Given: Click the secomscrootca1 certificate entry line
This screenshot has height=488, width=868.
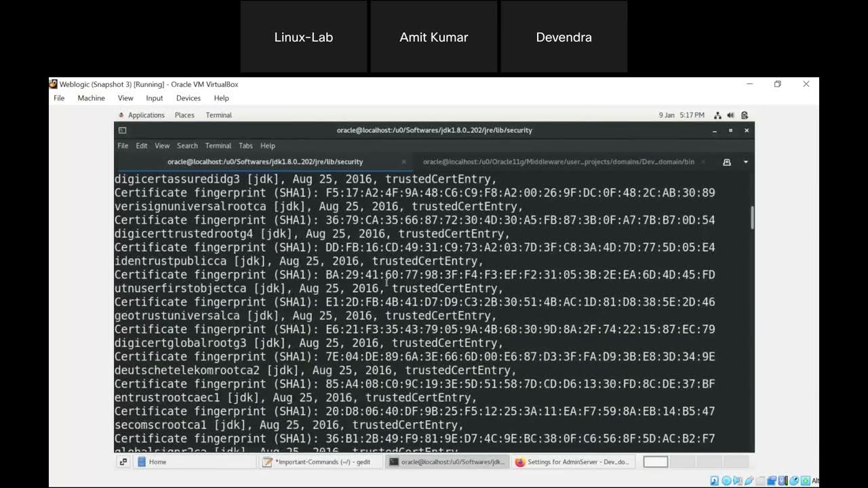Looking at the screenshot, I should (x=289, y=425).
